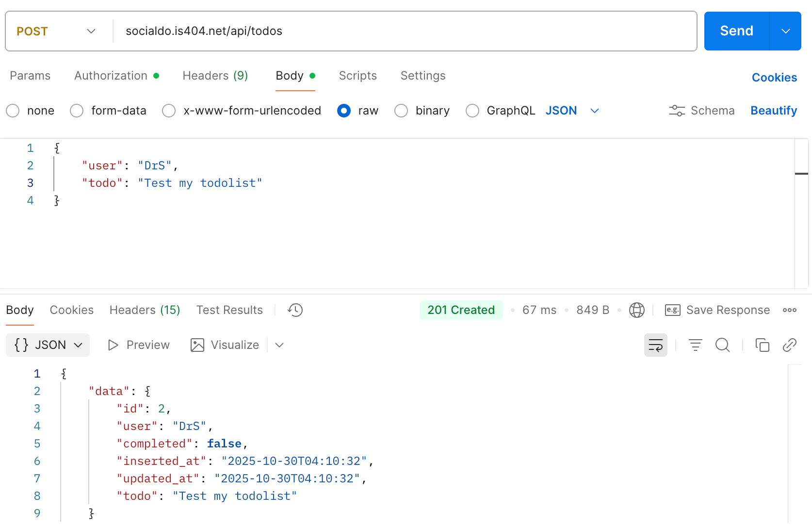This screenshot has width=812, height=527.
Task: Open the response Headers (15) tab
Action: (145, 310)
